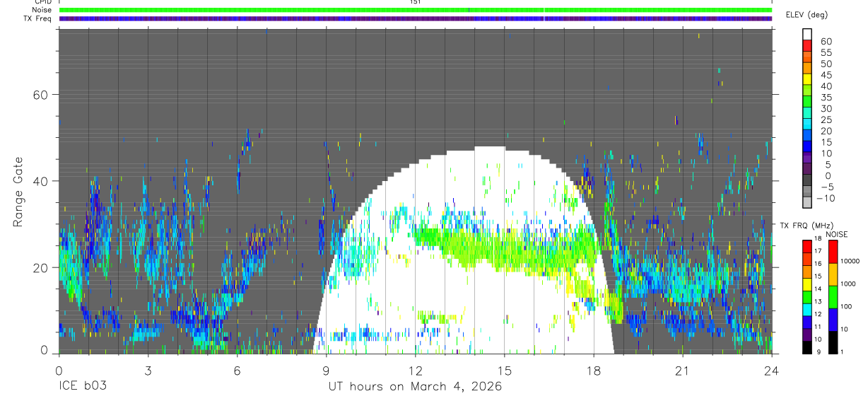Viewport: 868px width, 401px height.
Task: Click the blue 10–15 degree ELEV swatch
Action: (808, 146)
